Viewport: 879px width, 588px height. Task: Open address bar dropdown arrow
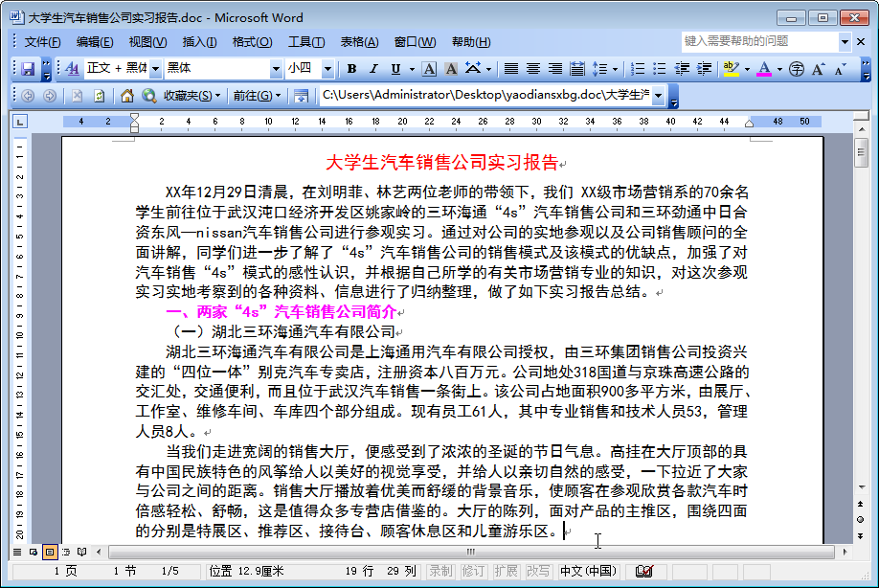[658, 96]
